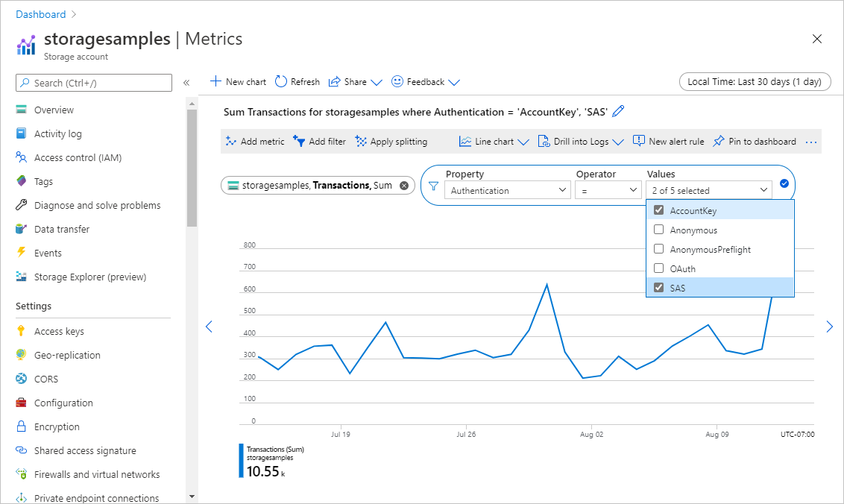Select Activity log from sidebar
This screenshot has height=504, width=844.
click(57, 134)
